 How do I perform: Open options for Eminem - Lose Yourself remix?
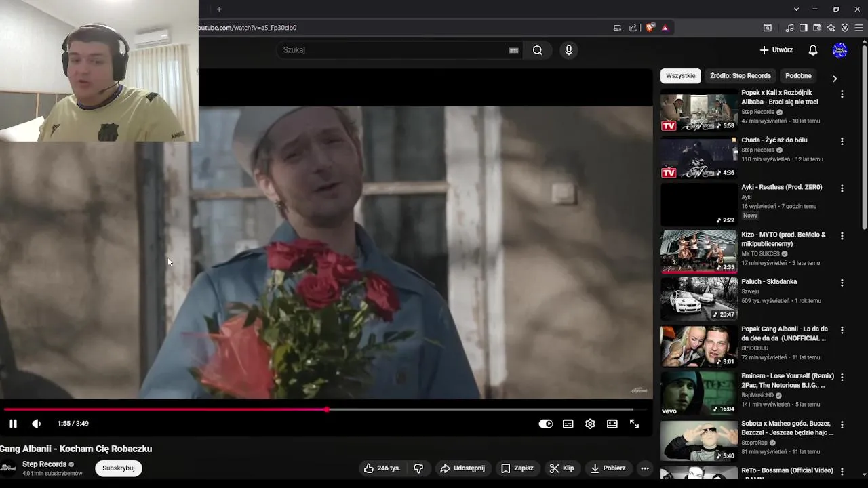click(842, 377)
